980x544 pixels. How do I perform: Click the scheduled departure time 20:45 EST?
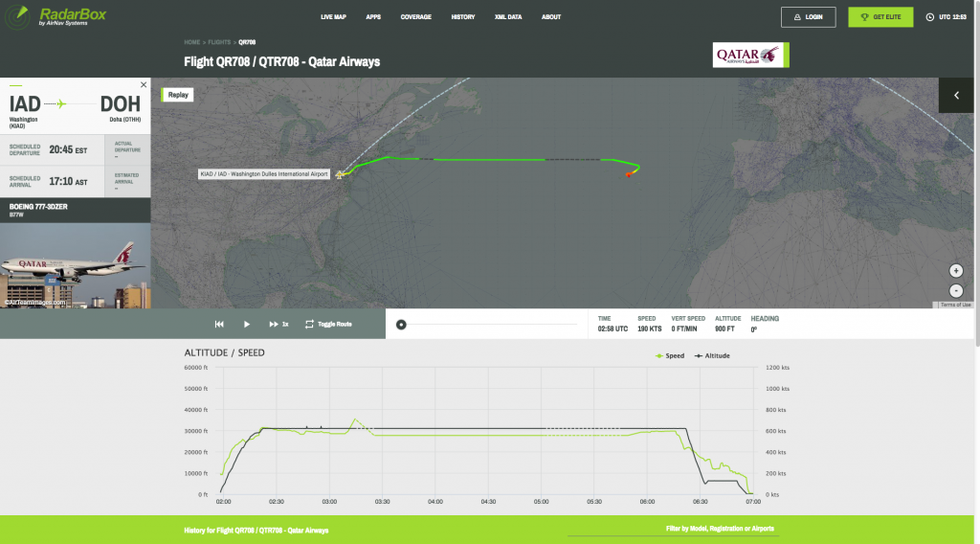pos(68,150)
